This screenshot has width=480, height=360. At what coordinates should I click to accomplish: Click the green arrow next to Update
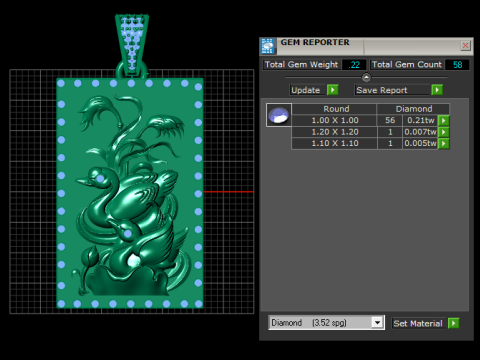click(x=332, y=90)
